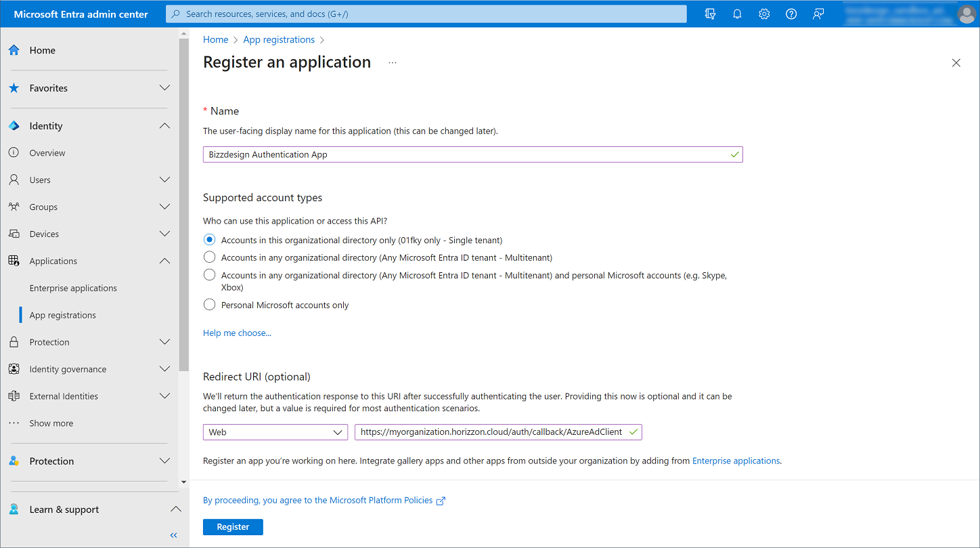Expand External Identities chevron
This screenshot has height=548, width=980.
[x=164, y=396]
